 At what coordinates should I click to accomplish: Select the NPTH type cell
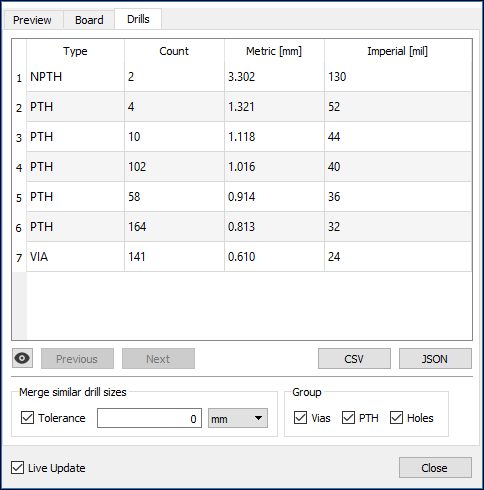coord(75,77)
